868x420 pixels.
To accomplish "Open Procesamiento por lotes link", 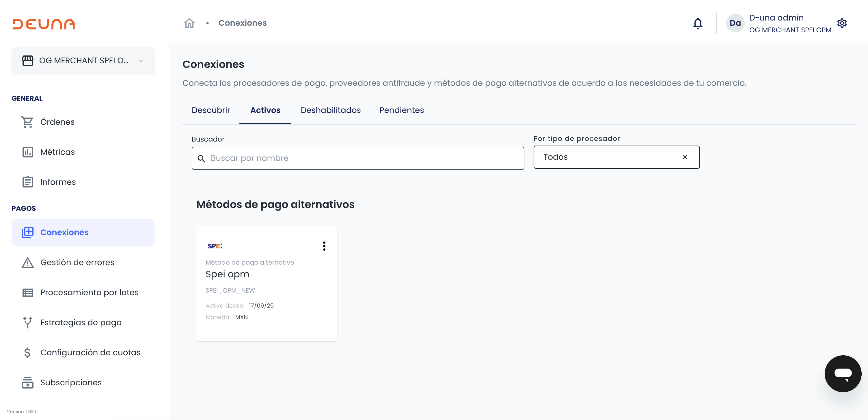I will click(x=89, y=292).
